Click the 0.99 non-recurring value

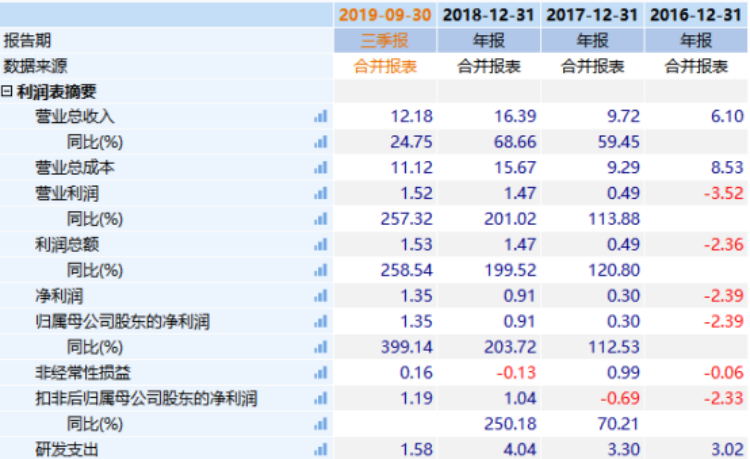[623, 372]
